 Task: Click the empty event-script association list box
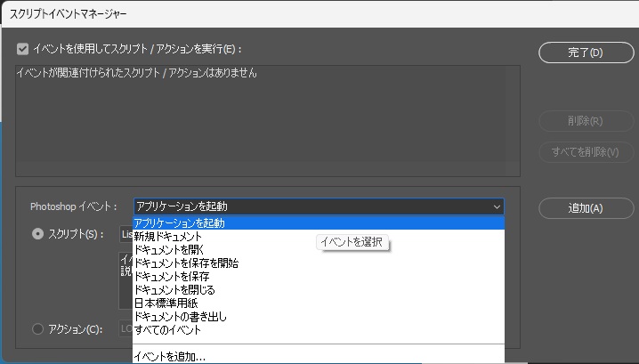coord(268,121)
